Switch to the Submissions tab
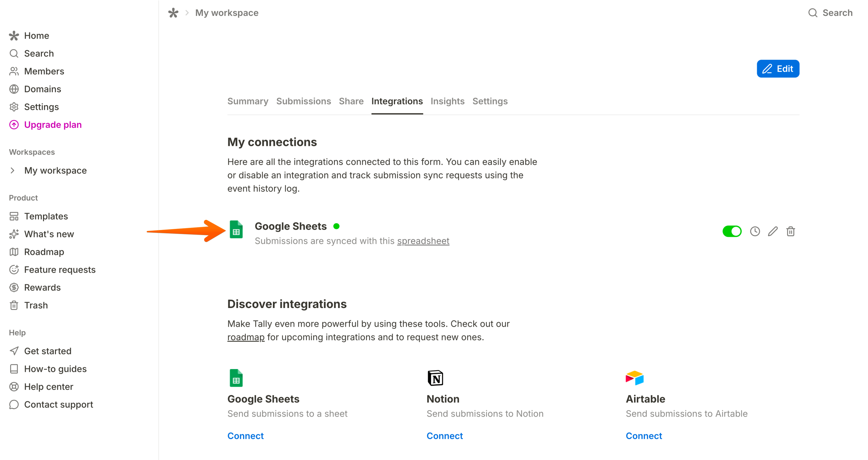Screen dimensions: 868x460 click(303, 101)
